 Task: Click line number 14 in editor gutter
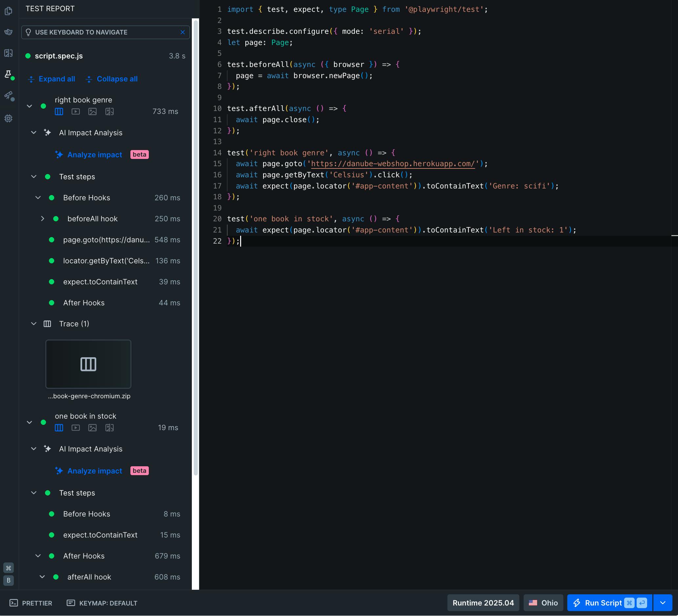217,153
